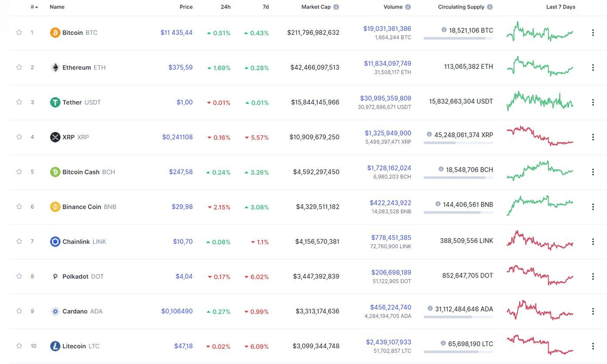Click XRP price $0,241108 link
Image resolution: width=607 pixels, height=364 pixels.
tap(178, 137)
